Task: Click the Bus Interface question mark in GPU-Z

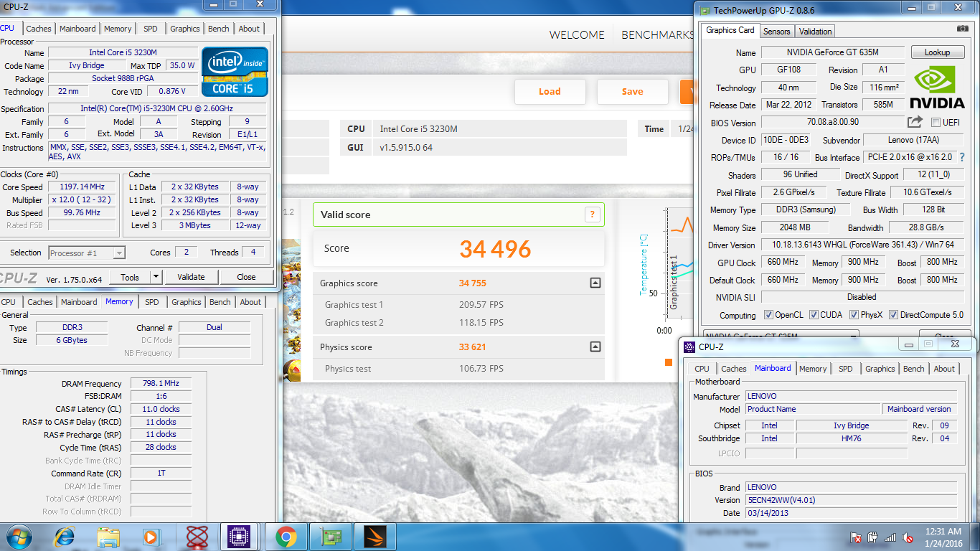Action: 961,157
